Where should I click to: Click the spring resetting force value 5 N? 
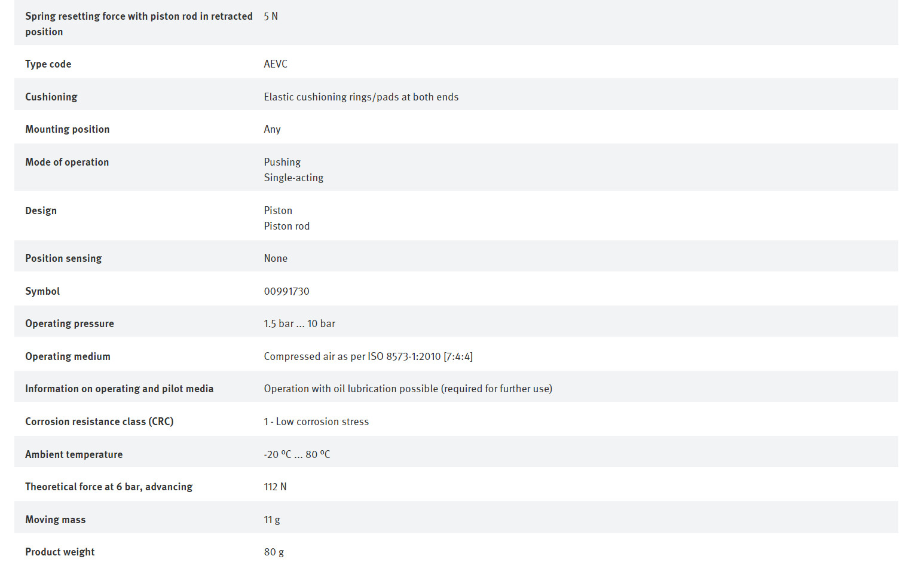click(271, 16)
